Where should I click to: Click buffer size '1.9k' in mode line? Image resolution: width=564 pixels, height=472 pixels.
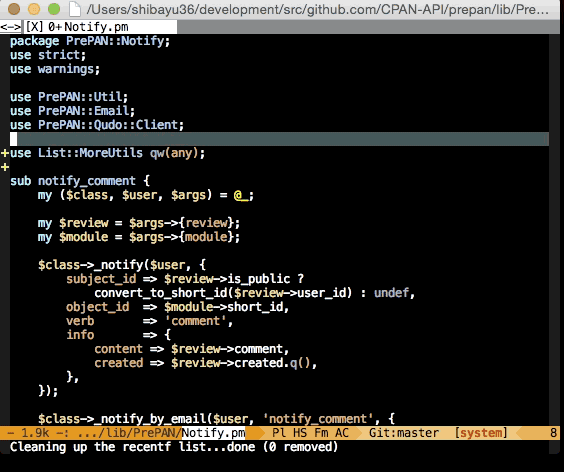pos(35,433)
